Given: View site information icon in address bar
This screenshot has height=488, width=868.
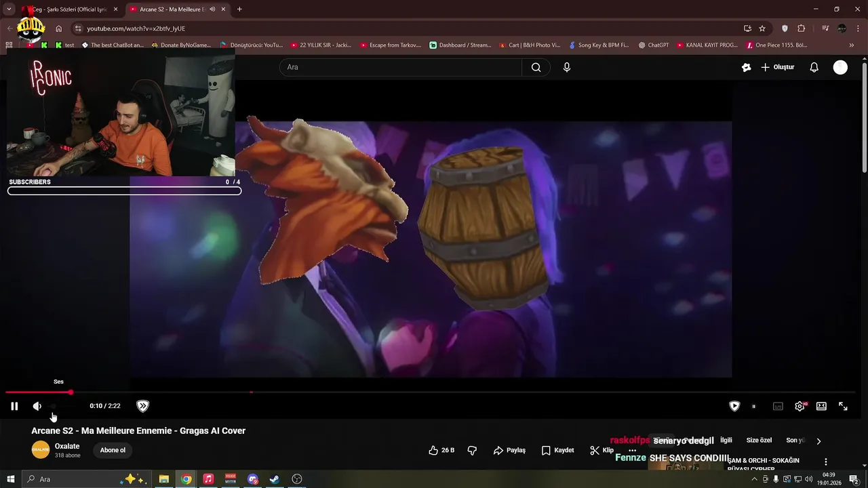Looking at the screenshot, I should point(78,28).
